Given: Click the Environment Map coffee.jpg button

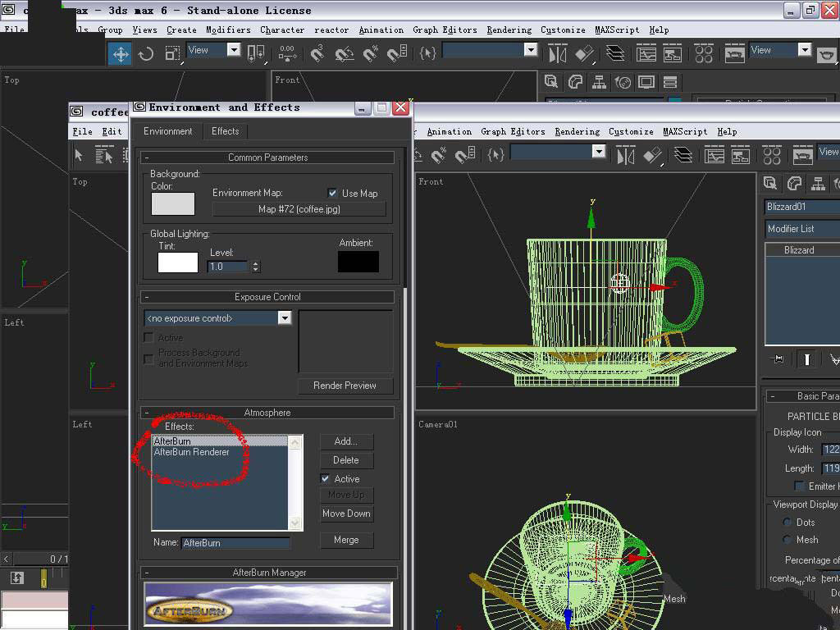Looking at the screenshot, I should [x=299, y=209].
